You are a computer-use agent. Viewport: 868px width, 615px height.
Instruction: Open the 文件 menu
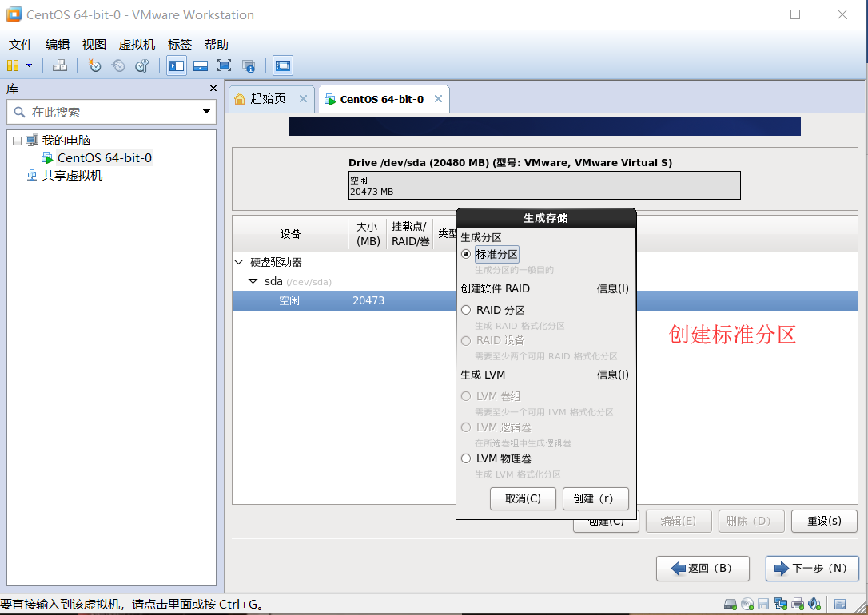click(21, 44)
